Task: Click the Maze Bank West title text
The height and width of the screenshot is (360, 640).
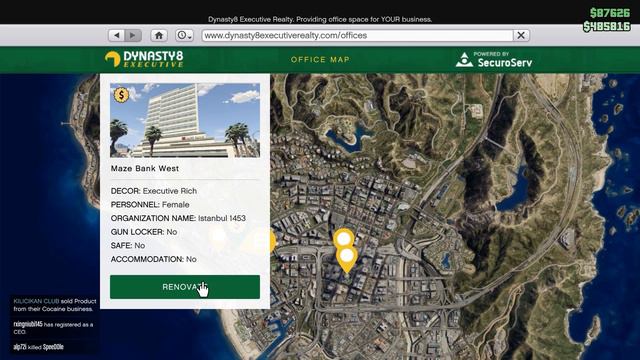Action: pos(145,168)
